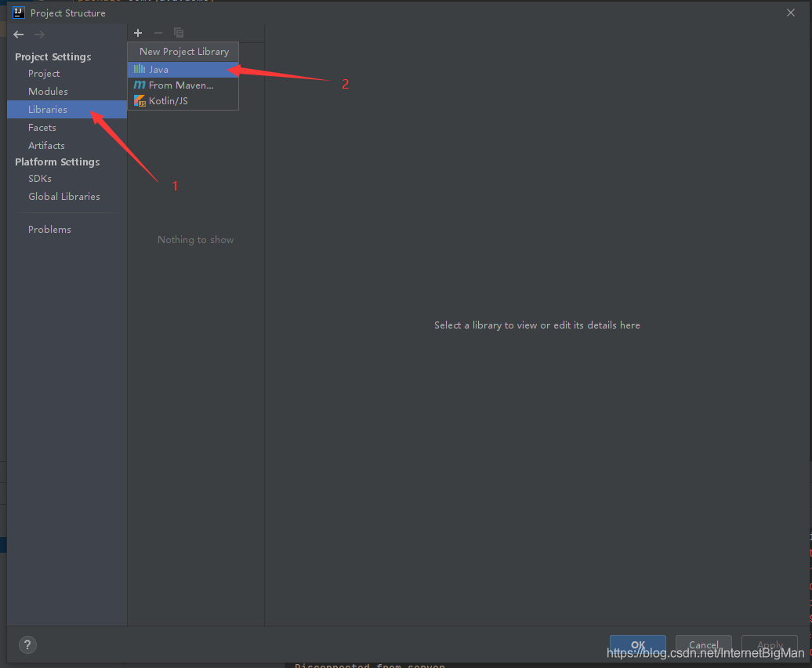Click the New Project Library header
Viewport: 812px width, 668px height.
click(184, 52)
